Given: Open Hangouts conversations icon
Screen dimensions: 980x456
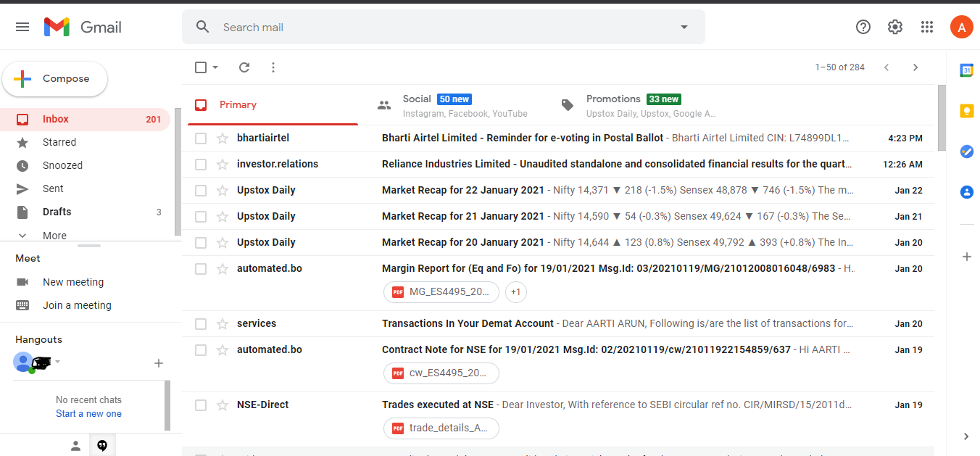Looking at the screenshot, I should pos(102,446).
